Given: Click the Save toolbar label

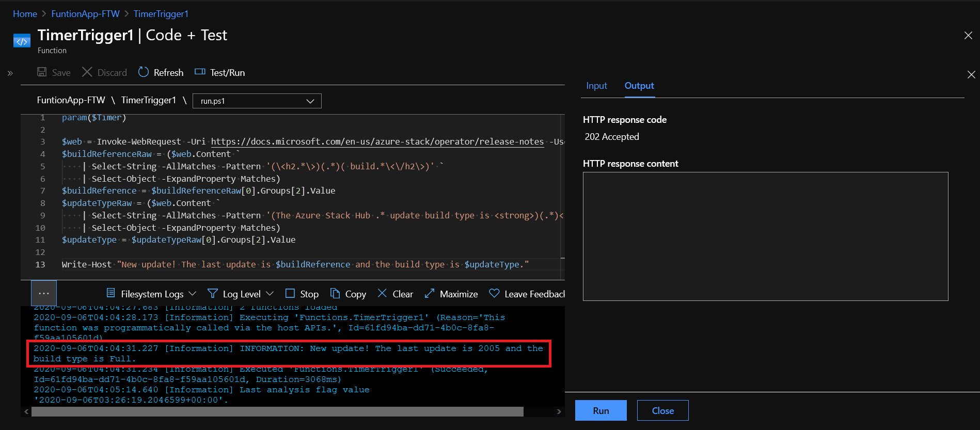Looking at the screenshot, I should click(61, 73).
